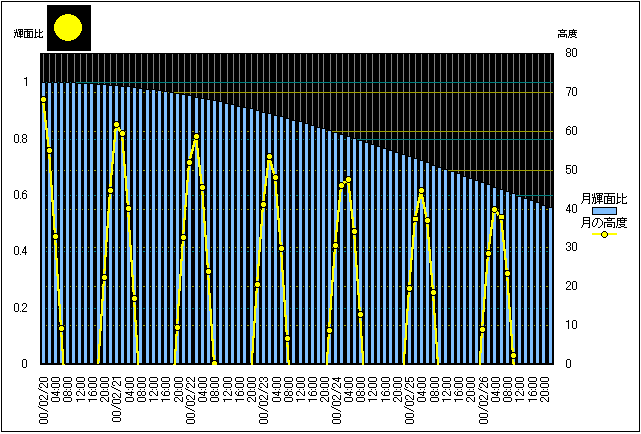Click the yellow full moon icon

pos(68,28)
